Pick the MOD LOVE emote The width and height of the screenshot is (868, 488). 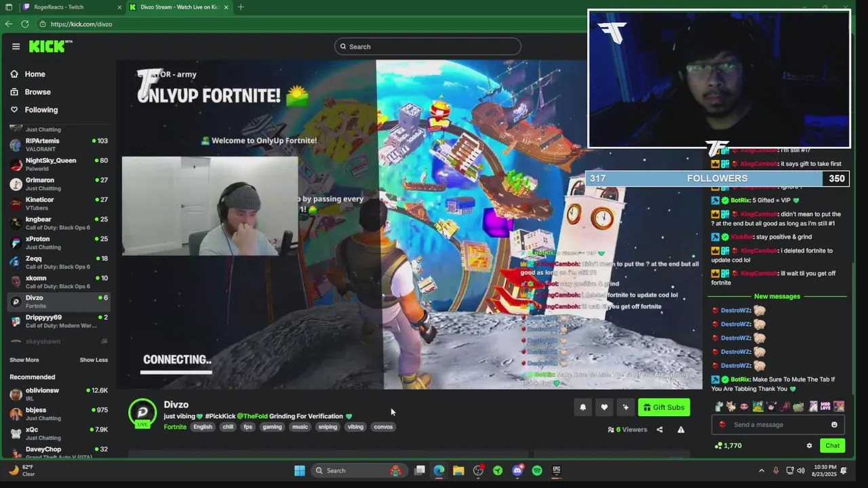[x=825, y=407]
